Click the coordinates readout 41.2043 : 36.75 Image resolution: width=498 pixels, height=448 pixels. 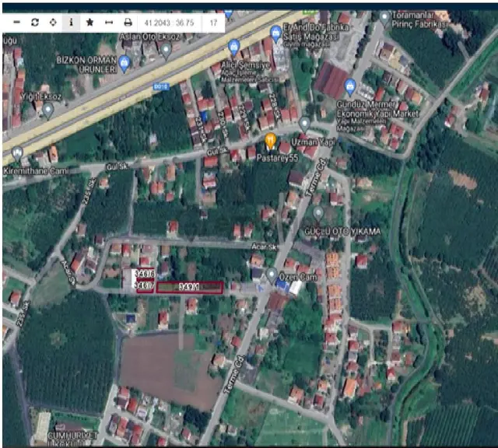pyautogui.click(x=169, y=23)
